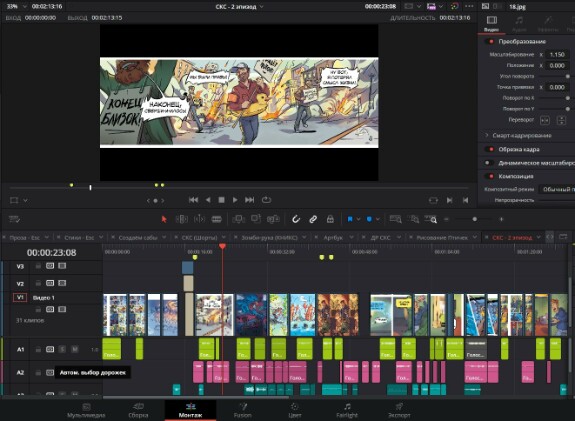The image size is (575, 421).
Task: Open dropdown on ДР СКС timeline tab
Action: tap(399, 238)
